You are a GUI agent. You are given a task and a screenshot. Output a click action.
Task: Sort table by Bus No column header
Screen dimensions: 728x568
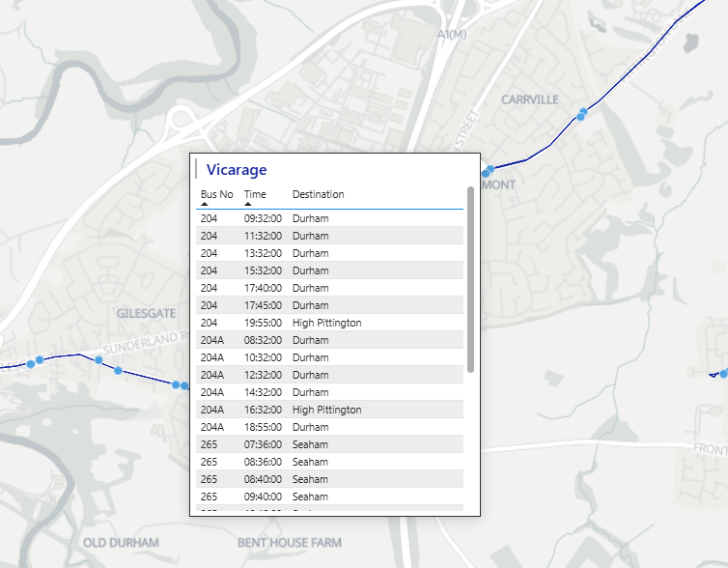click(x=216, y=194)
